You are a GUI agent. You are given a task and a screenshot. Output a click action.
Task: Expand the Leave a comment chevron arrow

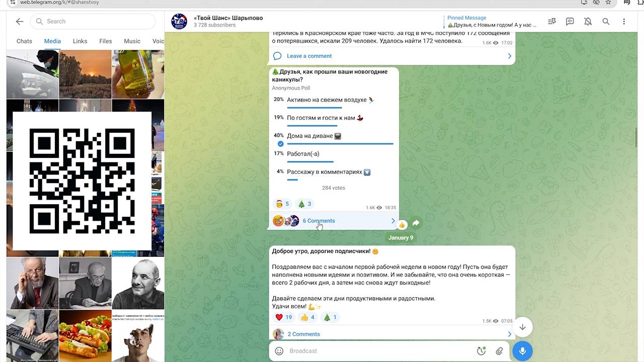509,56
